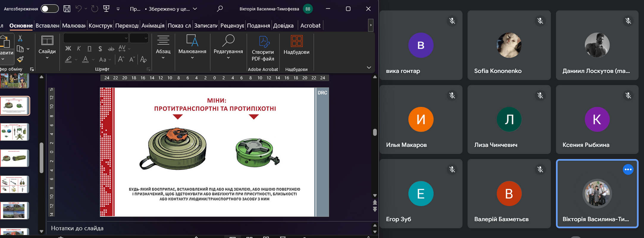Switch to the Анімація tab

point(153,26)
